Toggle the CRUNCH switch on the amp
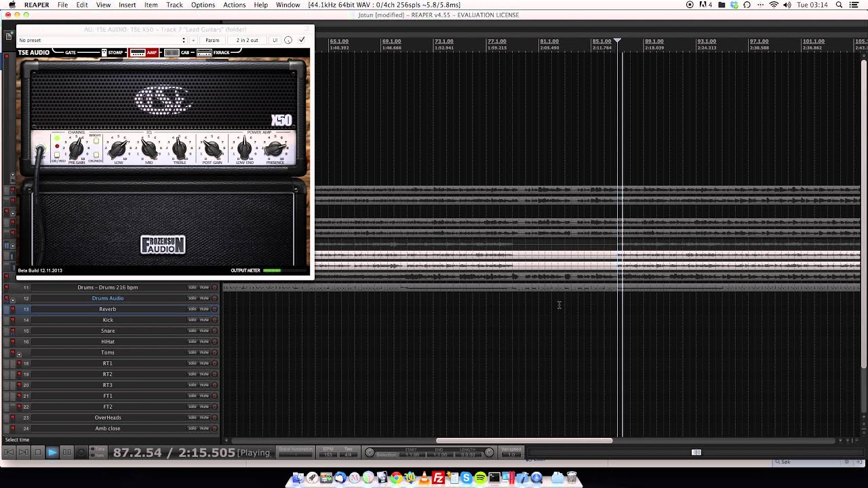Image resolution: width=868 pixels, height=488 pixels. [x=96, y=155]
